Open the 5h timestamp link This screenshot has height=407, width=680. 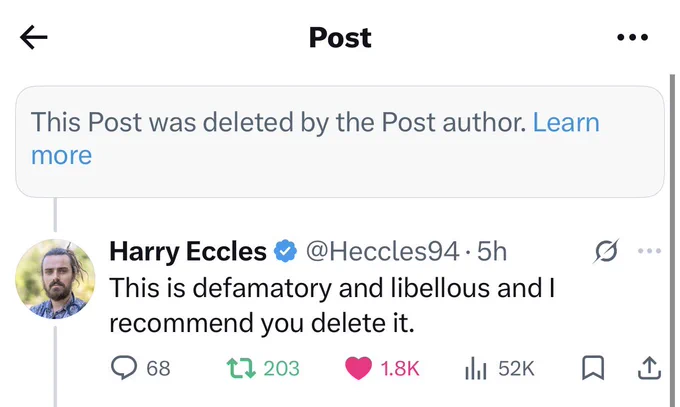(x=492, y=251)
